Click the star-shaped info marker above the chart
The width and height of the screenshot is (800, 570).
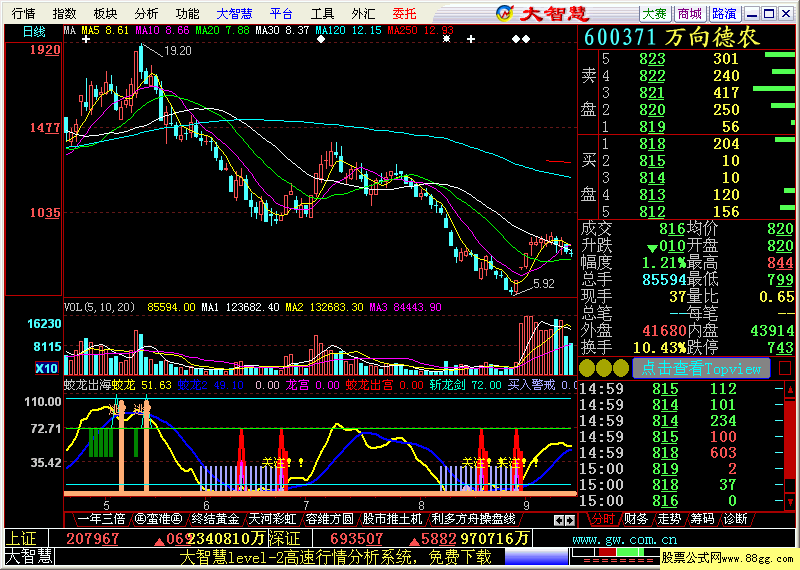pyautogui.click(x=446, y=39)
